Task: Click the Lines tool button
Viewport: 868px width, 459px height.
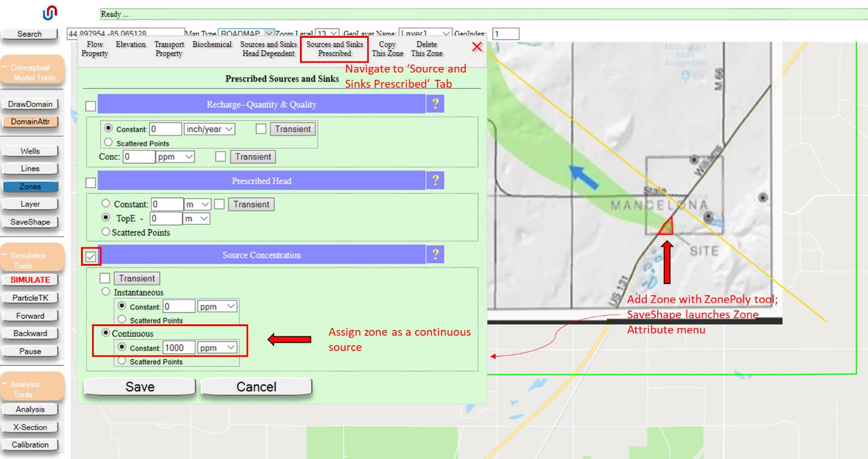Action: point(30,169)
